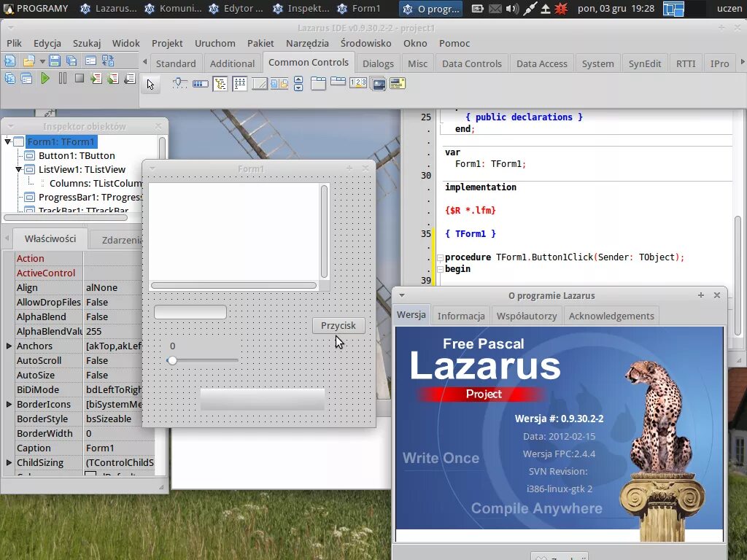Open the Narzędzia menu
Image resolution: width=747 pixels, height=560 pixels.
tap(307, 43)
